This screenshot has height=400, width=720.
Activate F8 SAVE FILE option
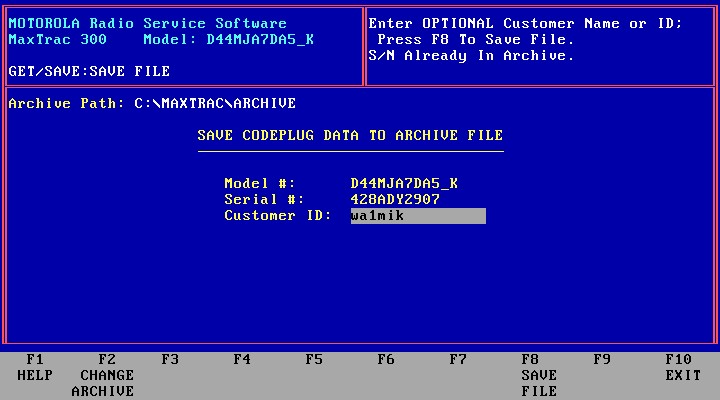pyautogui.click(x=539, y=375)
